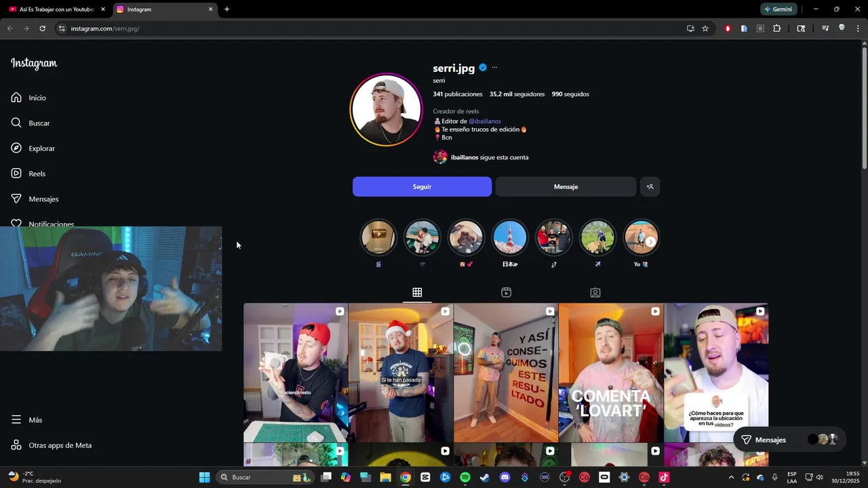Open Windows Start menu
868x488 pixels.
point(204,477)
